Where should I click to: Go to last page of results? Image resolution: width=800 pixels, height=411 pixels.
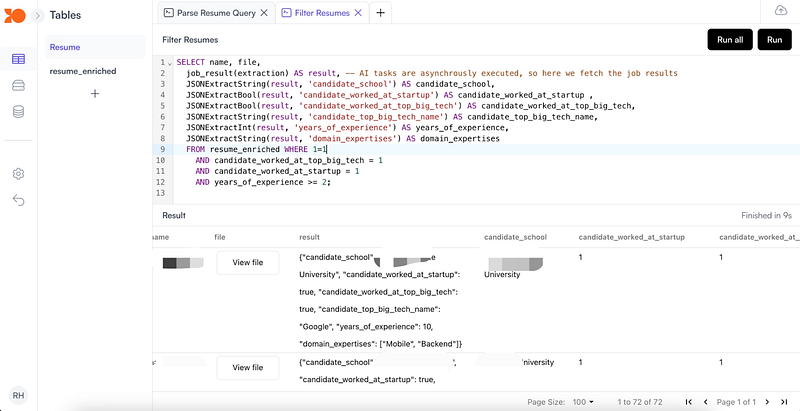784,402
